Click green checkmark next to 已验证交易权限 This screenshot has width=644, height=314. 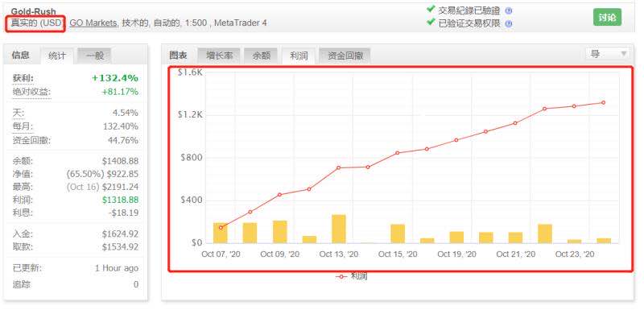(x=431, y=22)
